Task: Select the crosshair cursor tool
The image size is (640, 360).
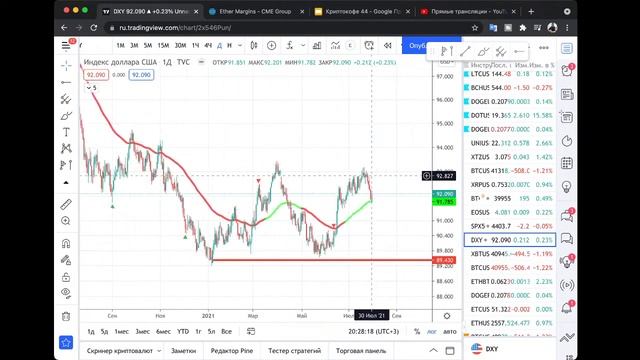Action: click(66, 65)
